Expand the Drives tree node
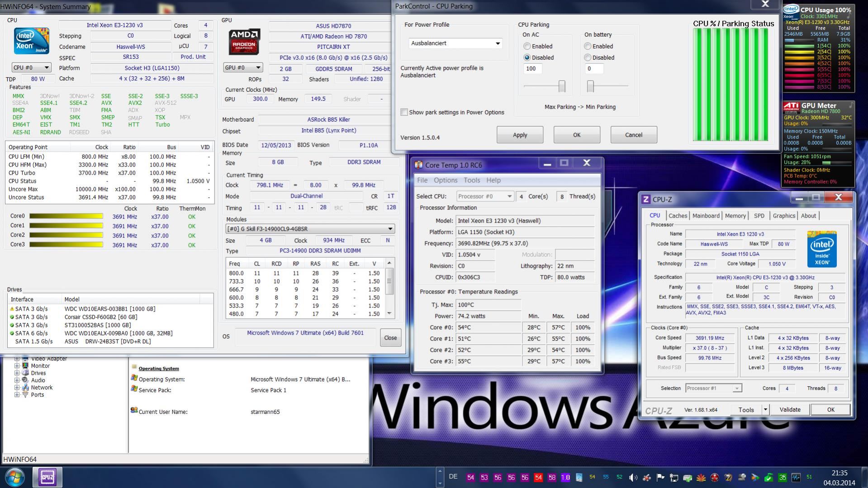 (x=17, y=373)
